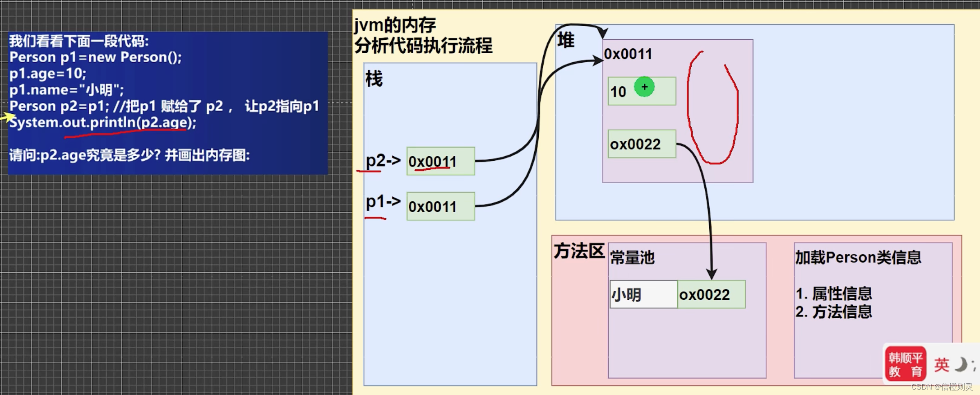Click the heap age box with 10

[642, 91]
